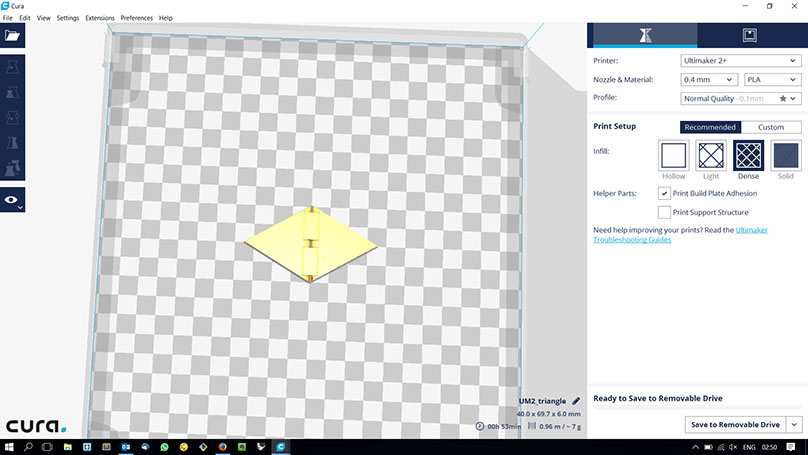Choose Solid infill option
808x455 pixels.
[x=785, y=155]
